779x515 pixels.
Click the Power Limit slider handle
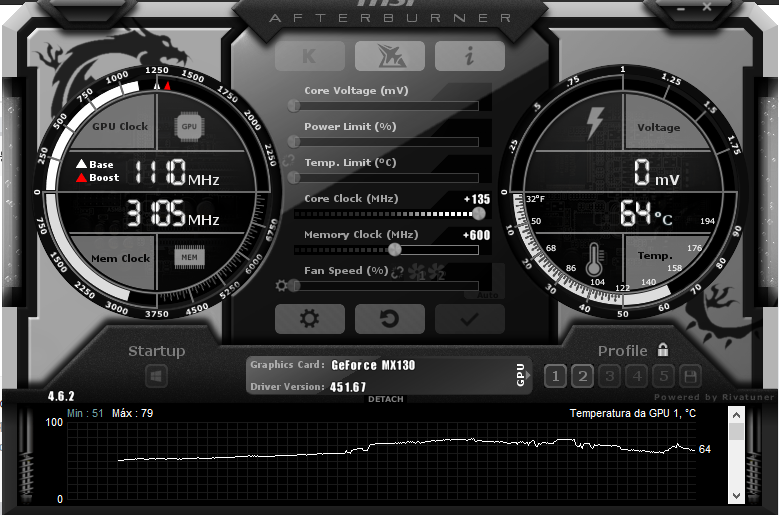click(x=294, y=142)
